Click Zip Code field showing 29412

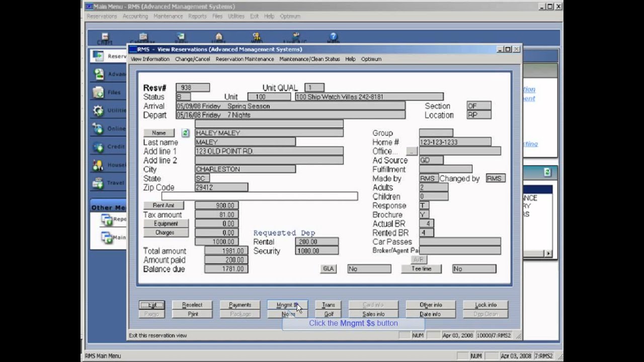(221, 188)
